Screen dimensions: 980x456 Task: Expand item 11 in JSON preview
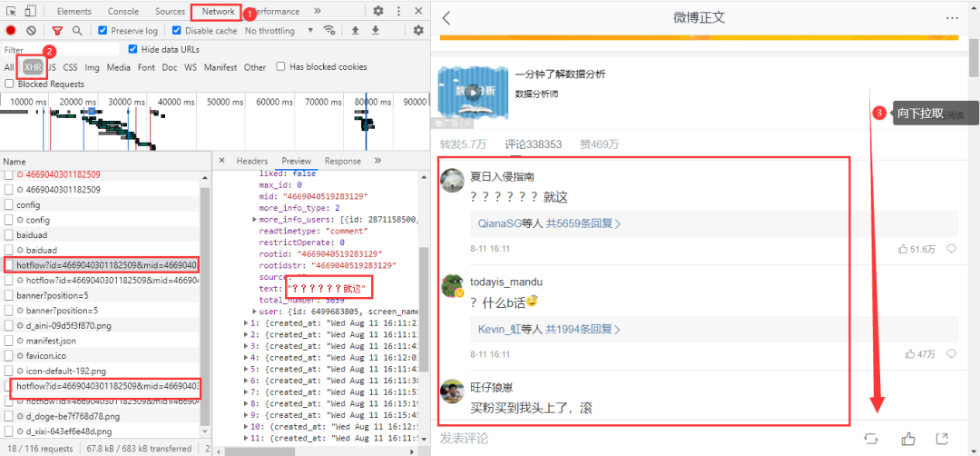246,437
